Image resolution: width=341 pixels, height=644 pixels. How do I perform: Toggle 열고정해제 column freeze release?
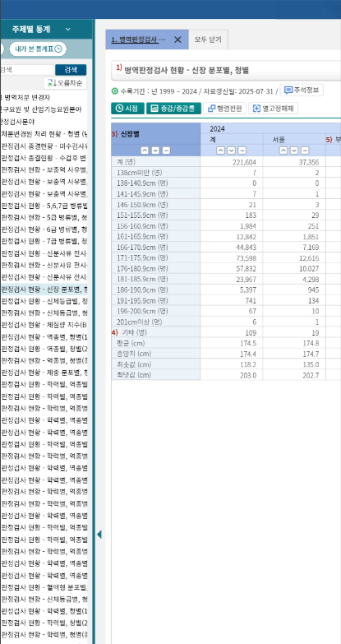pos(274,109)
